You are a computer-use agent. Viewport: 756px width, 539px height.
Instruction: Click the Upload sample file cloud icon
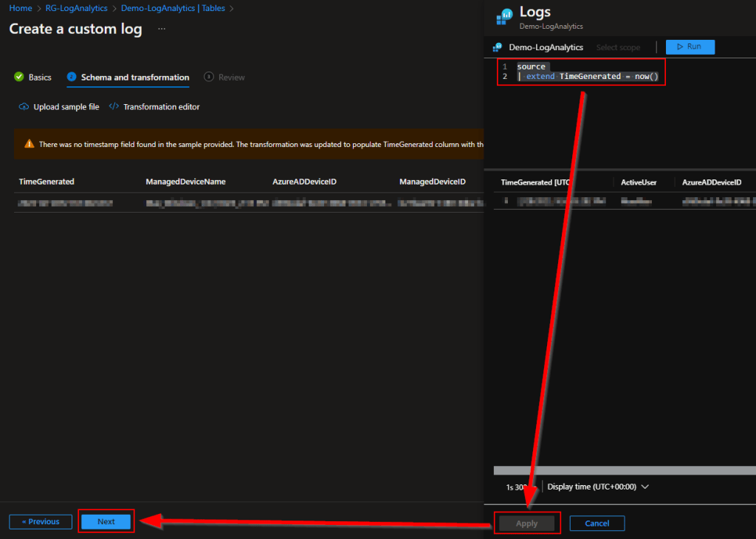point(24,107)
